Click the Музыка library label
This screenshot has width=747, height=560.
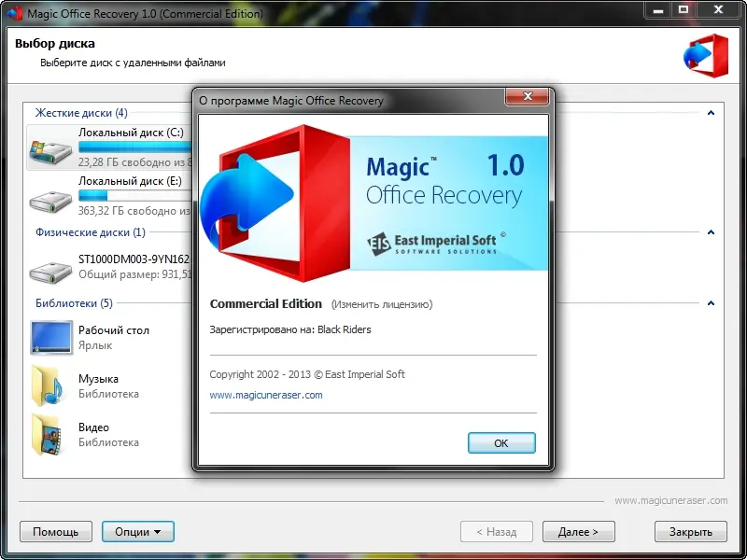(x=98, y=379)
